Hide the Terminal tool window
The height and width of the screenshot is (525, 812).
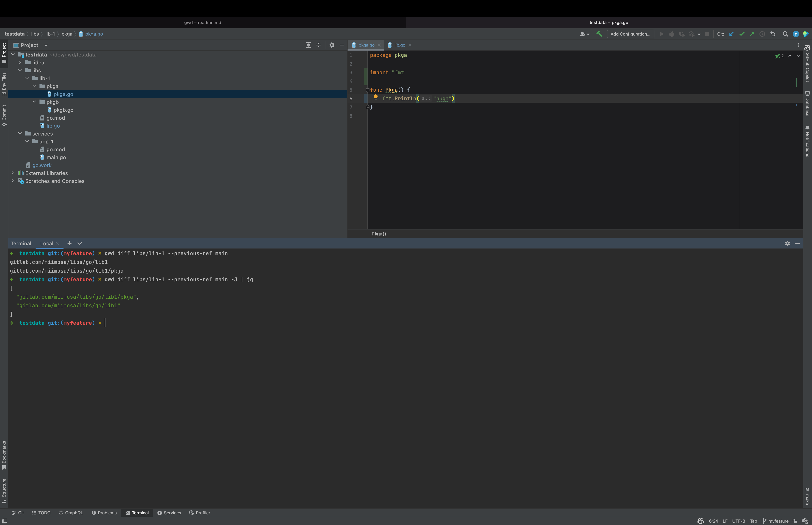pyautogui.click(x=798, y=243)
